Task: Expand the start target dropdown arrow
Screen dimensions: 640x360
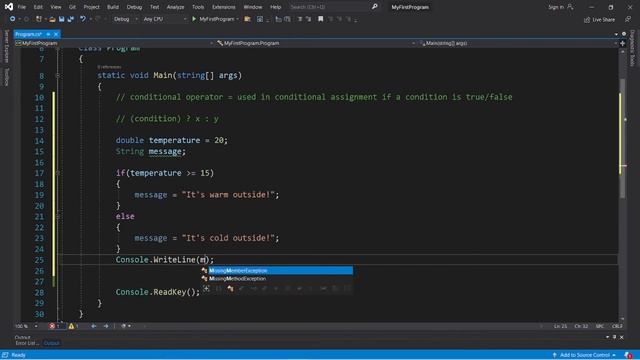Action: click(238, 19)
